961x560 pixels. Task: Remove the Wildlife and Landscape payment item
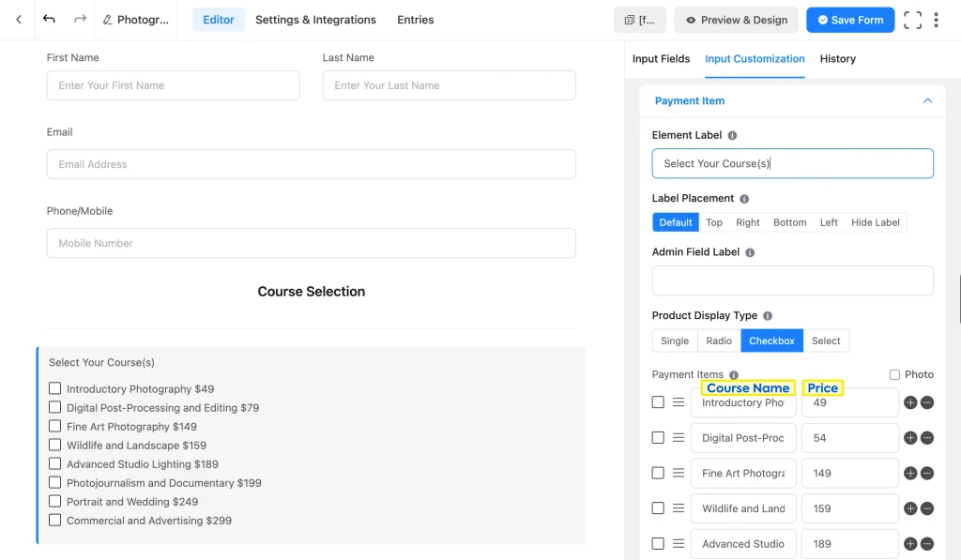point(926,508)
